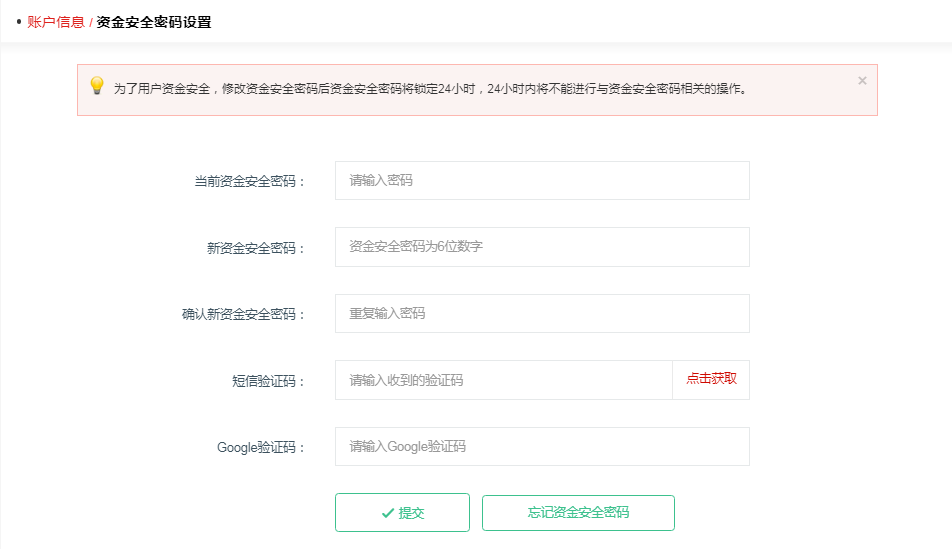This screenshot has width=952, height=549.
Task: Click the bullet dot before 账户信息
Action: coord(19,21)
